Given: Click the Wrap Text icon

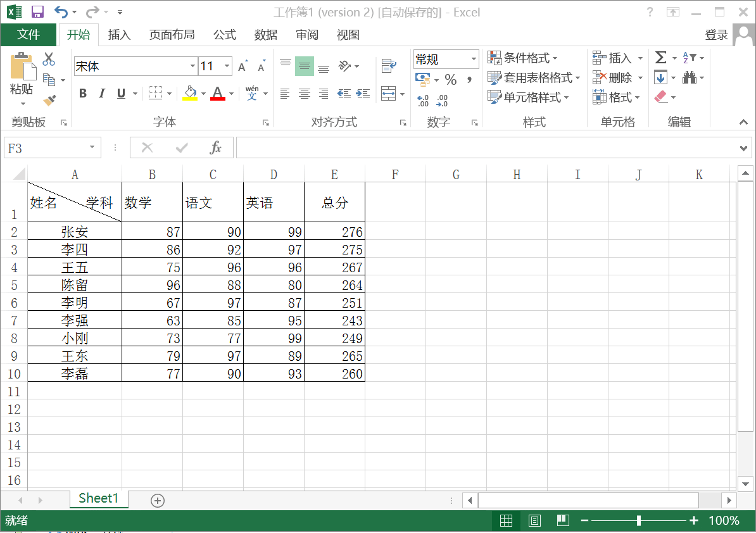Looking at the screenshot, I should (388, 66).
